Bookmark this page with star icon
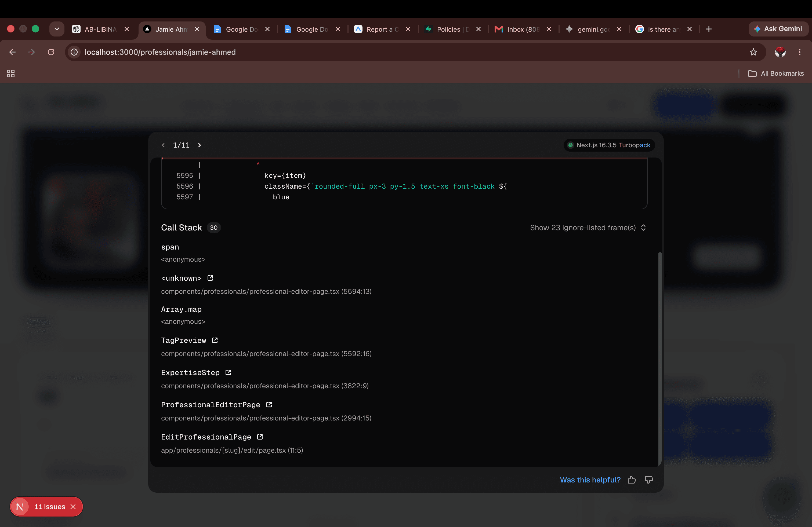812x527 pixels. pos(753,52)
